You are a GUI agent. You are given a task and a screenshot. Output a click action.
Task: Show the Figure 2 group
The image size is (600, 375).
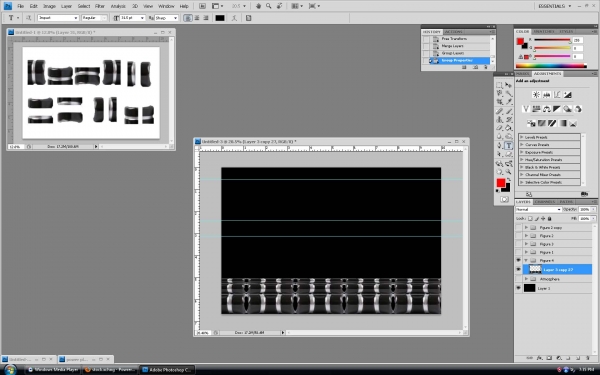518,236
